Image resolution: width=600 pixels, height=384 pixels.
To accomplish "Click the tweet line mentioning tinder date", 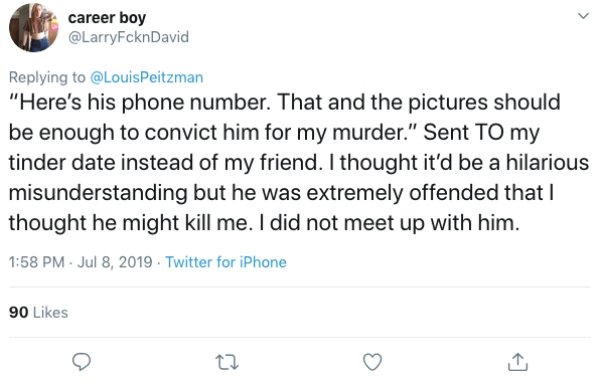I will point(299,163).
